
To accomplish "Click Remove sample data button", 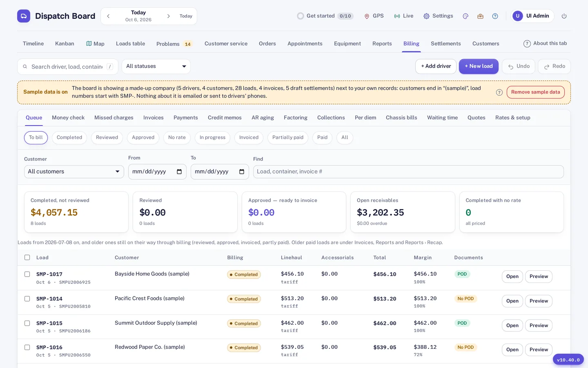I will tap(535, 92).
